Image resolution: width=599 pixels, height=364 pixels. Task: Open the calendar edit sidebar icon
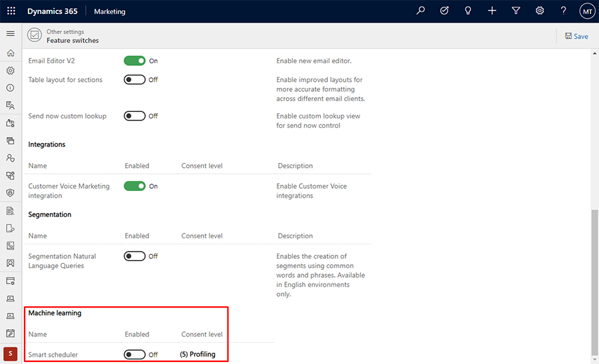click(x=10, y=333)
